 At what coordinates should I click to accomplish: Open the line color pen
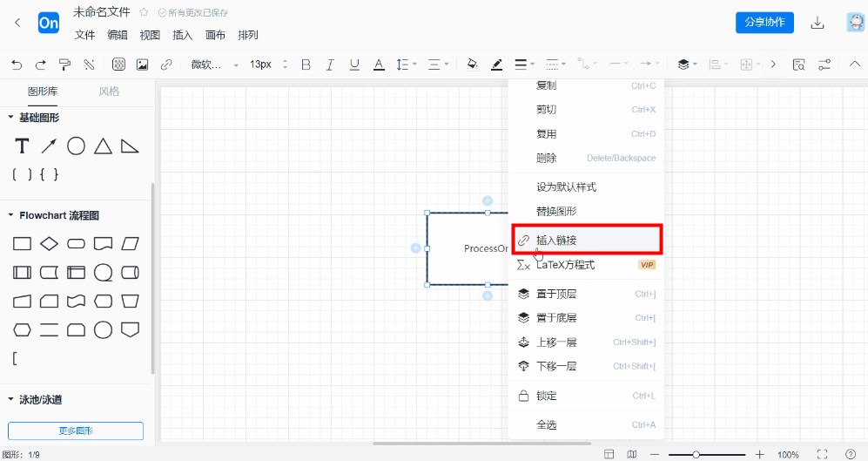coord(496,64)
